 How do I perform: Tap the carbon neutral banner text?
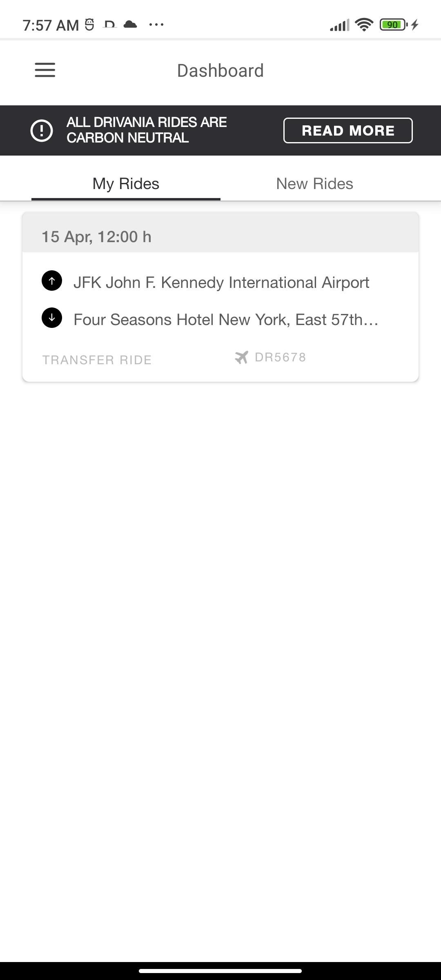pyautogui.click(x=147, y=130)
